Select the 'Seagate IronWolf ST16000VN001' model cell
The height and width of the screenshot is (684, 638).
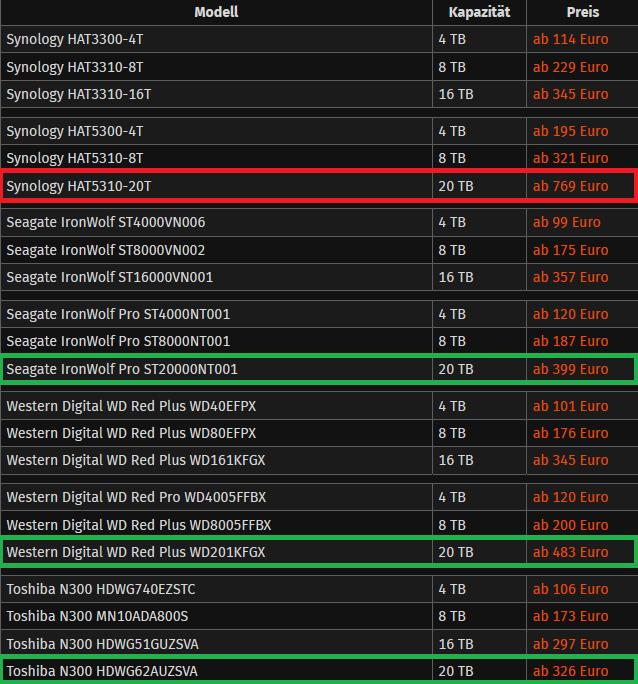[216, 277]
